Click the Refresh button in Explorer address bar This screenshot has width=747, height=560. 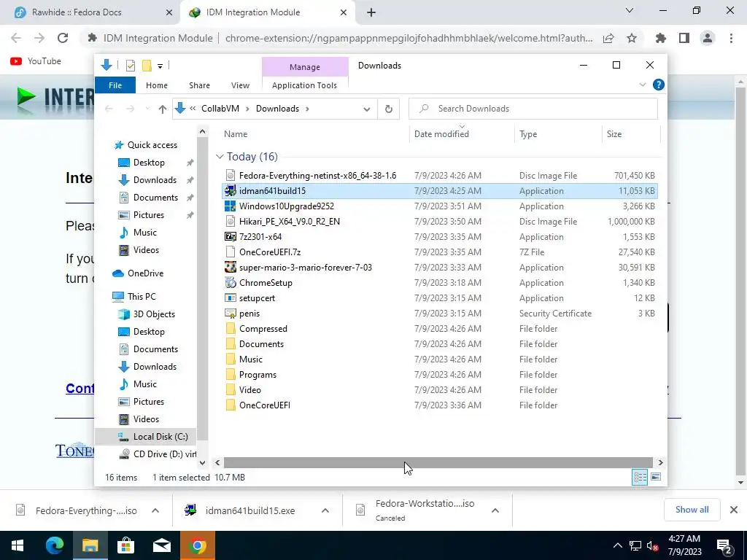[x=388, y=109]
